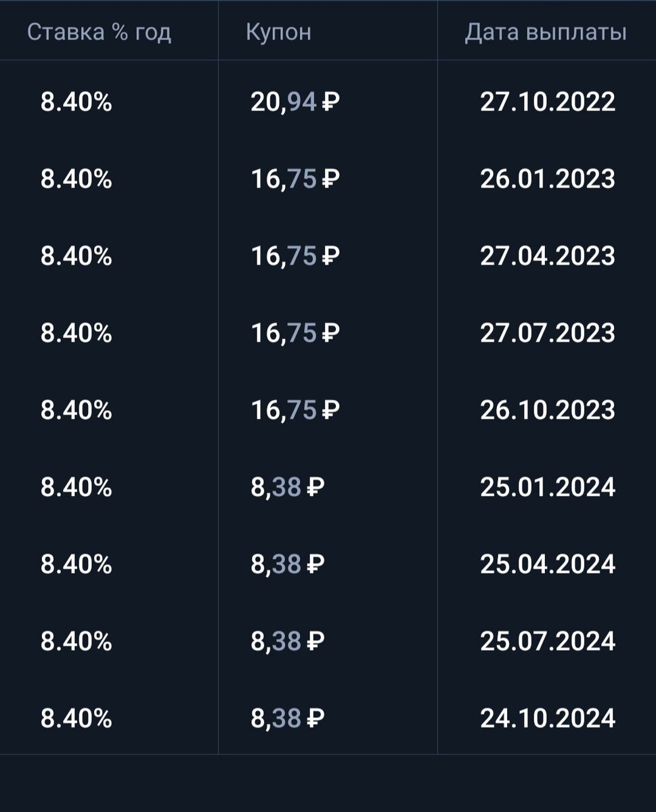Image resolution: width=656 pixels, height=812 pixels.
Task: Select the last payout date 24.10.2024
Action: tap(548, 718)
